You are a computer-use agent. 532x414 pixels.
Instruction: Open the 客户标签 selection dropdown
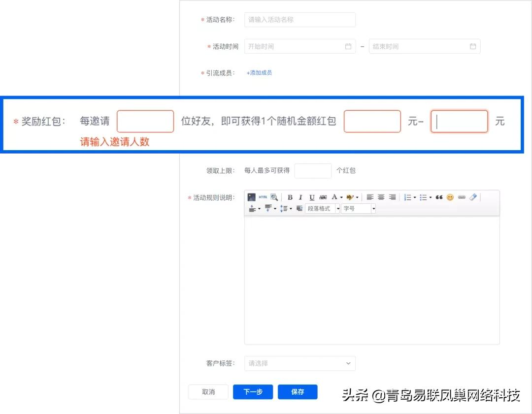point(299,363)
